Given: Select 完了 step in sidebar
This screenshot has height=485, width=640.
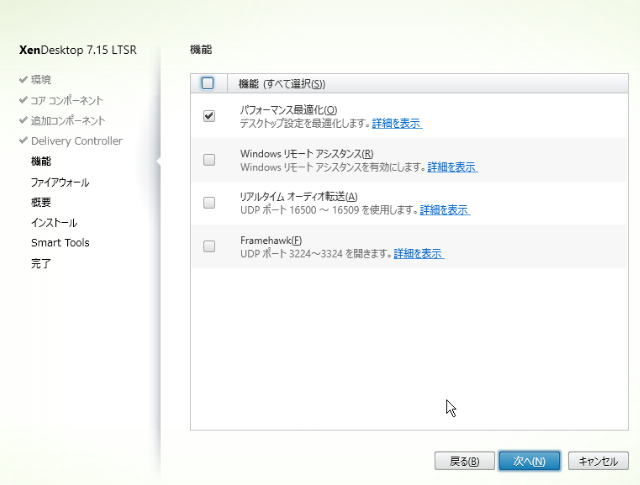Looking at the screenshot, I should (x=41, y=263).
